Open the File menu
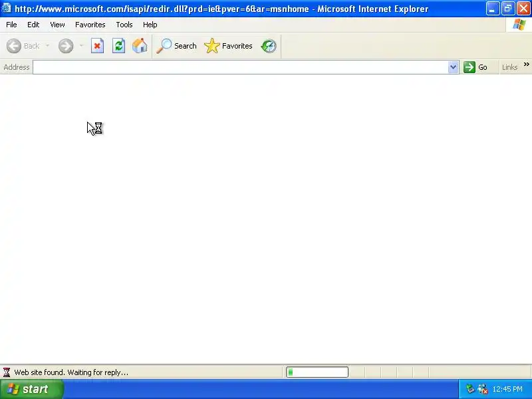532x399 pixels. point(11,25)
